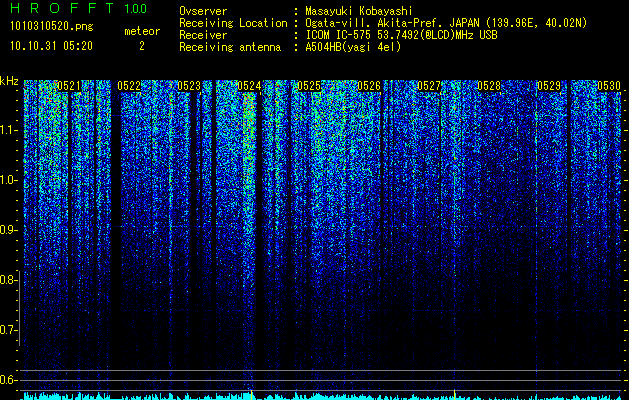Click the 0530 time marker
Screen dimensions: 629x400
click(x=609, y=86)
